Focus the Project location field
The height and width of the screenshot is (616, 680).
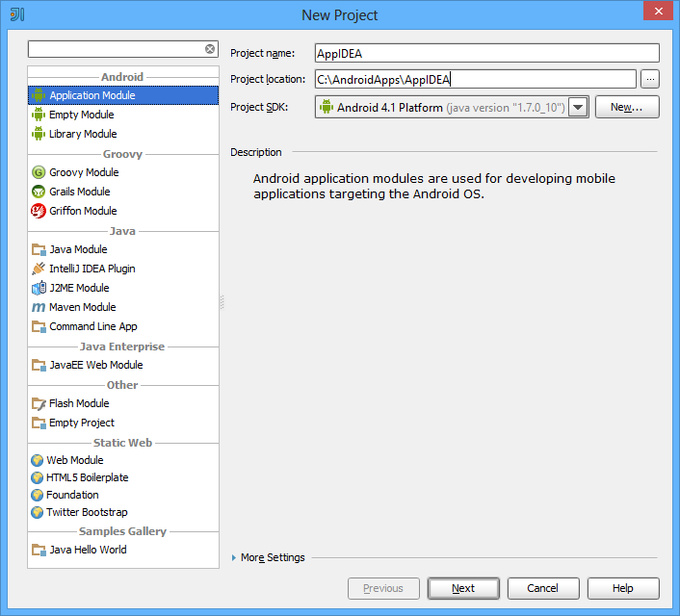click(x=475, y=79)
